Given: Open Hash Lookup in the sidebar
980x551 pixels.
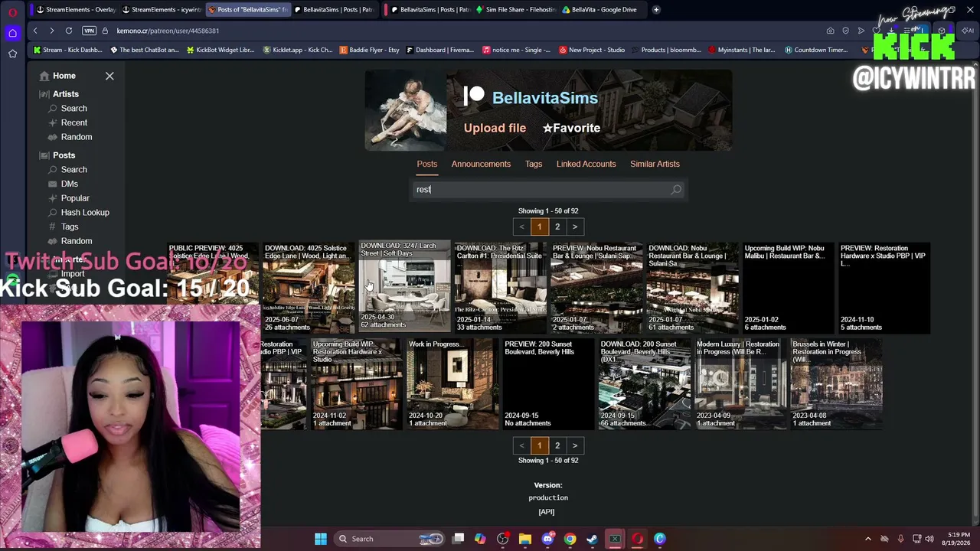Looking at the screenshot, I should (85, 212).
